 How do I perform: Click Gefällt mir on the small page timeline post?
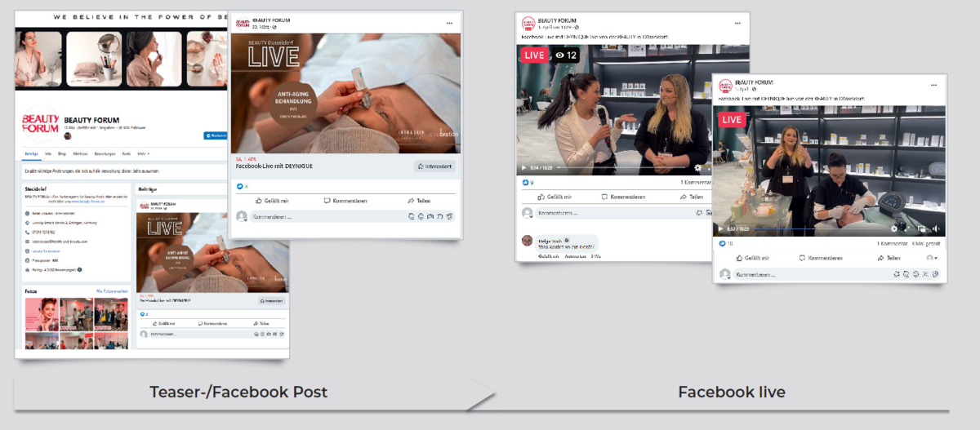point(166,323)
